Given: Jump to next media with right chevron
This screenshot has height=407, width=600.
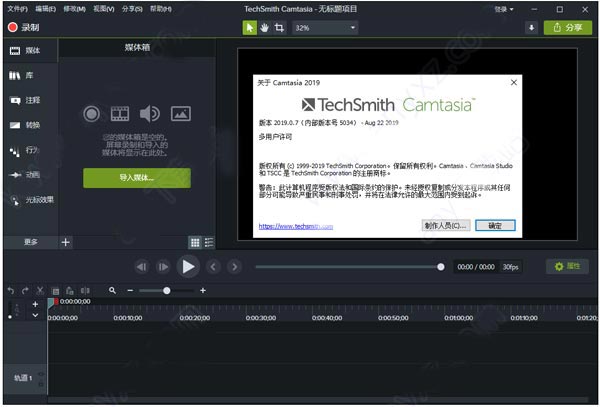Looking at the screenshot, I should click(235, 267).
